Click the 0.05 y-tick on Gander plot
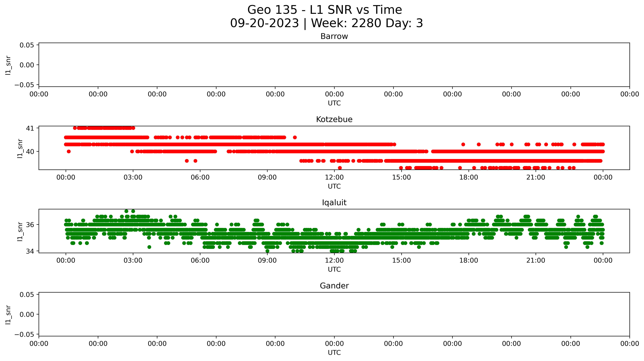The image size is (644, 361). [x=27, y=295]
